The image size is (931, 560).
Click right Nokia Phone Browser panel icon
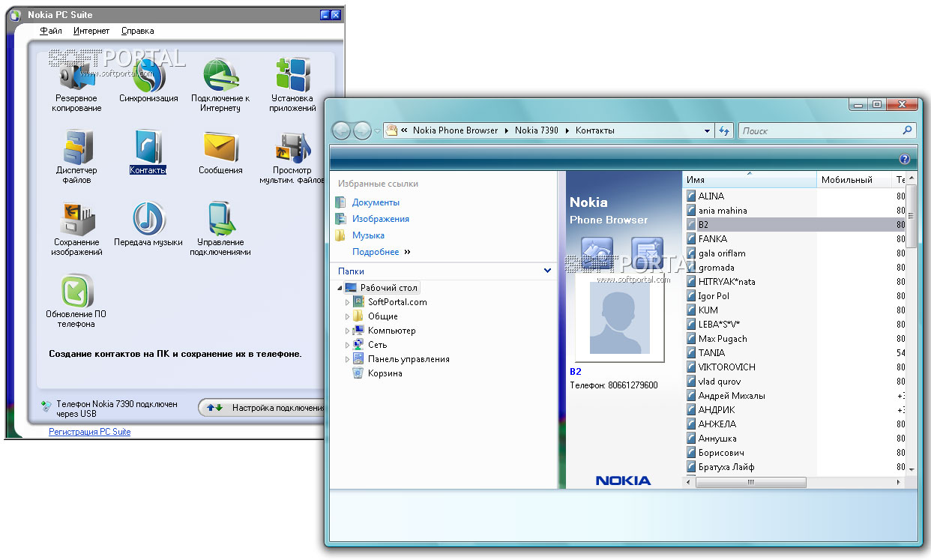pyautogui.click(x=647, y=253)
